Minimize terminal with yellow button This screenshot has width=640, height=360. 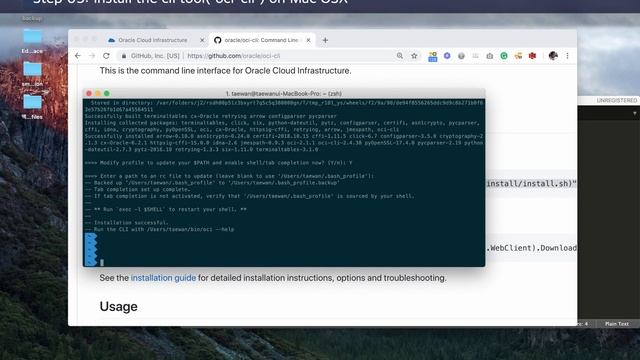(98, 93)
